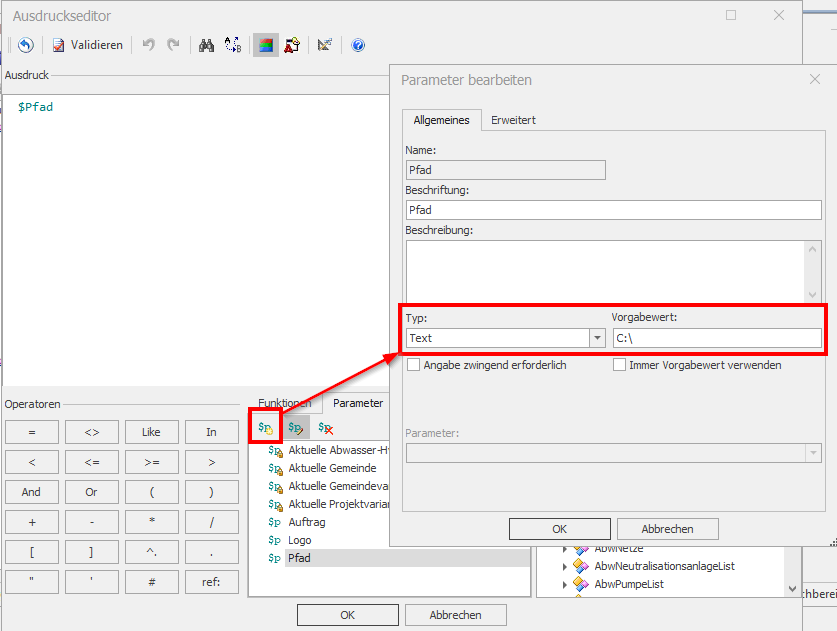The height and width of the screenshot is (631, 837).
Task: Click the replace A-to-B toolbar icon
Action: 233,45
